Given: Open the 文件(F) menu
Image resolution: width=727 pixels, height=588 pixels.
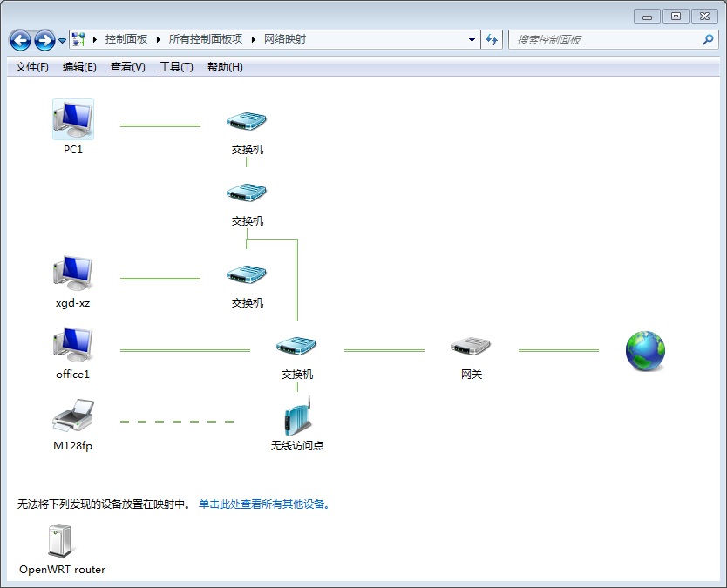Looking at the screenshot, I should tap(32, 67).
